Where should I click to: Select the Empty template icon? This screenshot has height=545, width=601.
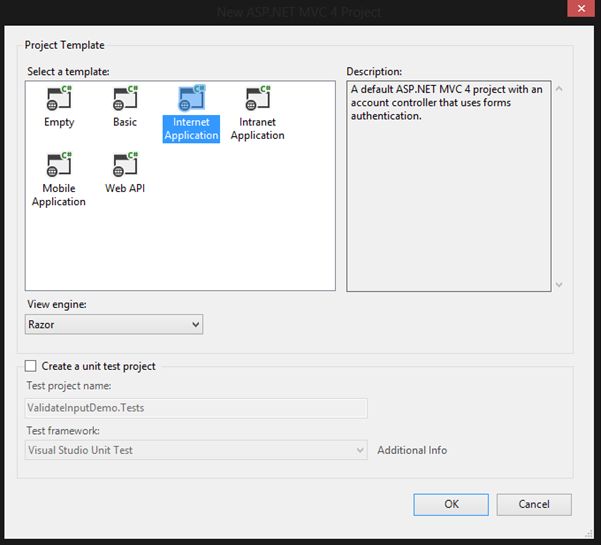point(59,98)
